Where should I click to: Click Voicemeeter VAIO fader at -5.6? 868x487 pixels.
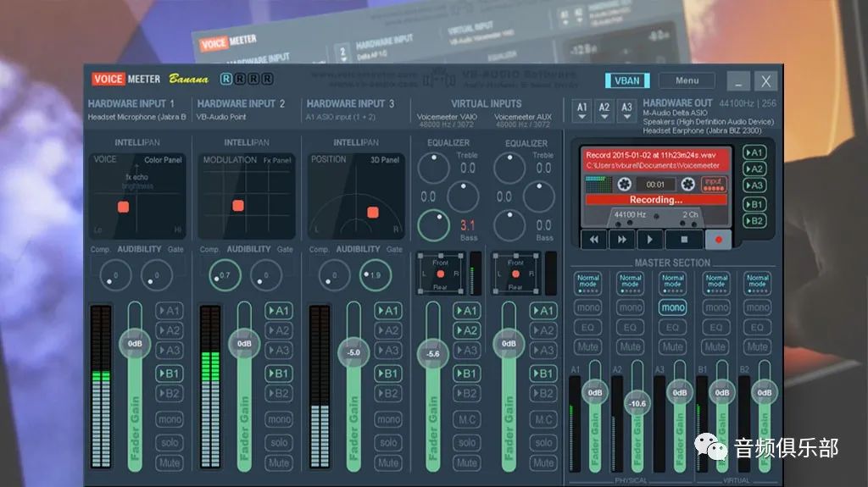[433, 354]
